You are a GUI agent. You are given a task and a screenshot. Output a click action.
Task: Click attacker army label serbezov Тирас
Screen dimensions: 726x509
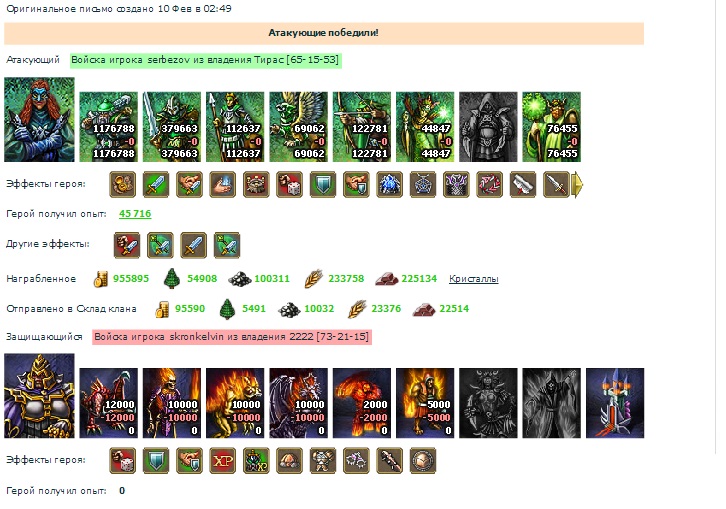tap(206, 60)
